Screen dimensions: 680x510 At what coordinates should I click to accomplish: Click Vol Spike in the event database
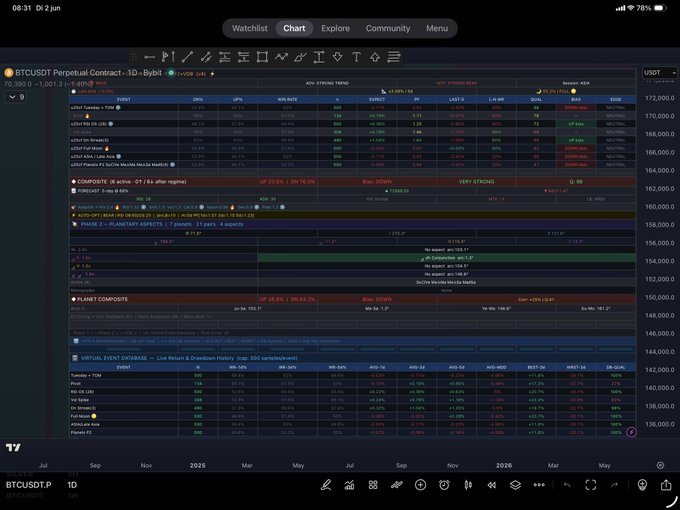coord(79,400)
